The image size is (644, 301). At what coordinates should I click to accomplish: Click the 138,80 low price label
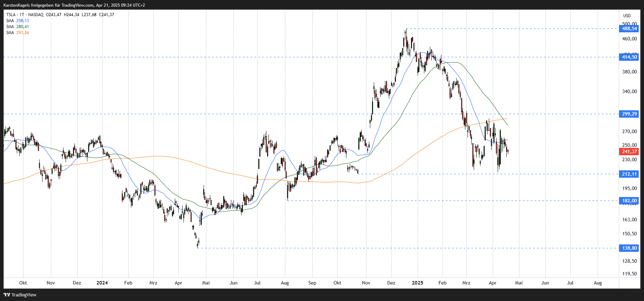(629, 248)
